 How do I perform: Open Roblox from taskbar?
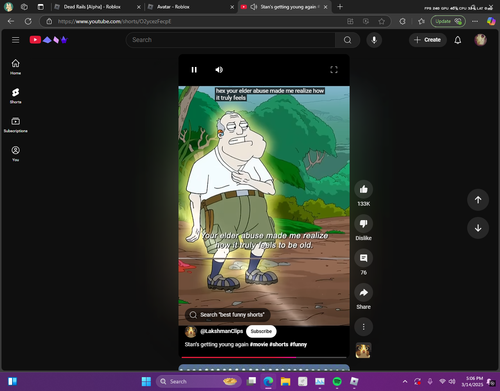point(354,381)
